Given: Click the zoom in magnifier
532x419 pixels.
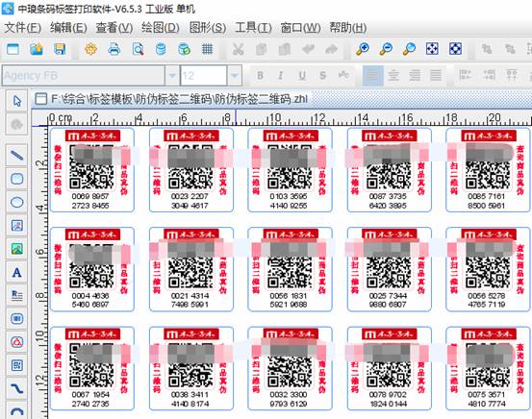Looking at the screenshot, I should point(363,49).
